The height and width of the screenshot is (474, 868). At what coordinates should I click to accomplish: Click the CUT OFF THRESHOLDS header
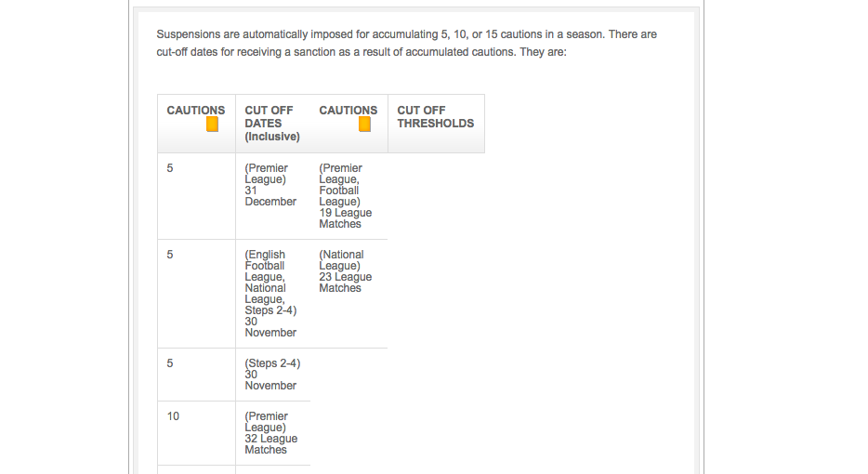(436, 117)
